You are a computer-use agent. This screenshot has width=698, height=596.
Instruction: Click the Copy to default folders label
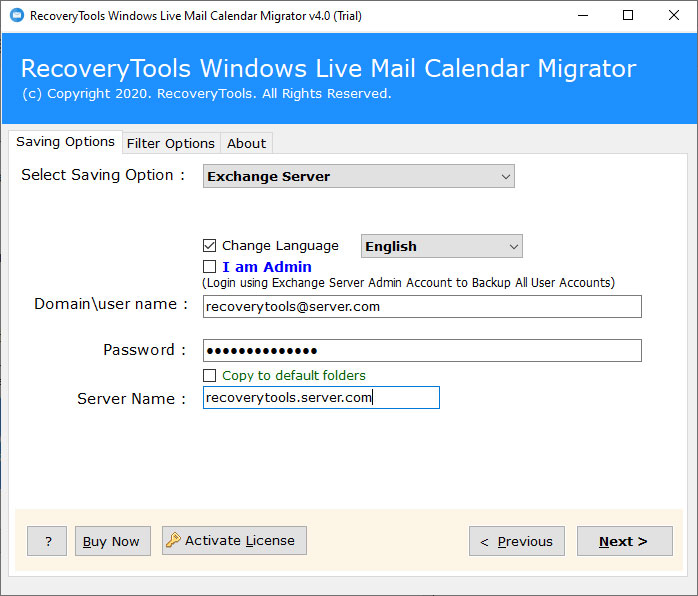click(x=294, y=376)
